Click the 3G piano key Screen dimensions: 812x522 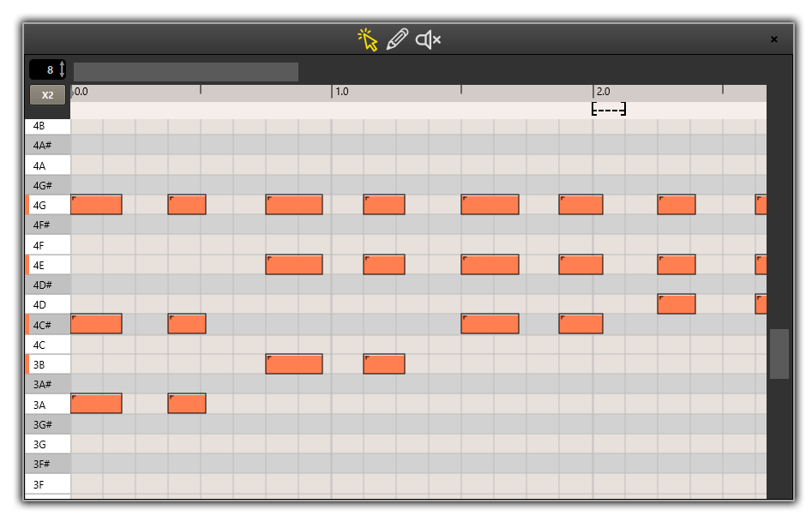48,444
